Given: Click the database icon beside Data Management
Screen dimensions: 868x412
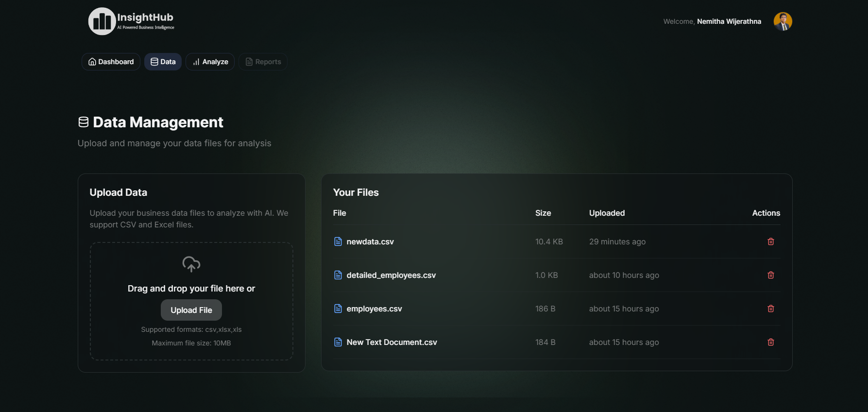Looking at the screenshot, I should point(84,122).
